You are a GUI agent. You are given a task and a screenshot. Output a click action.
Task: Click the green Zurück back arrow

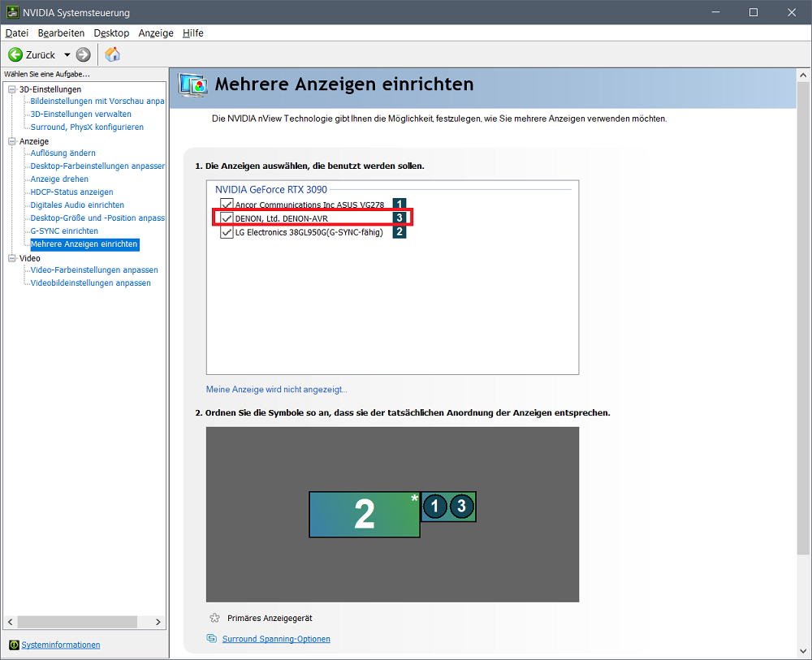click(x=15, y=54)
